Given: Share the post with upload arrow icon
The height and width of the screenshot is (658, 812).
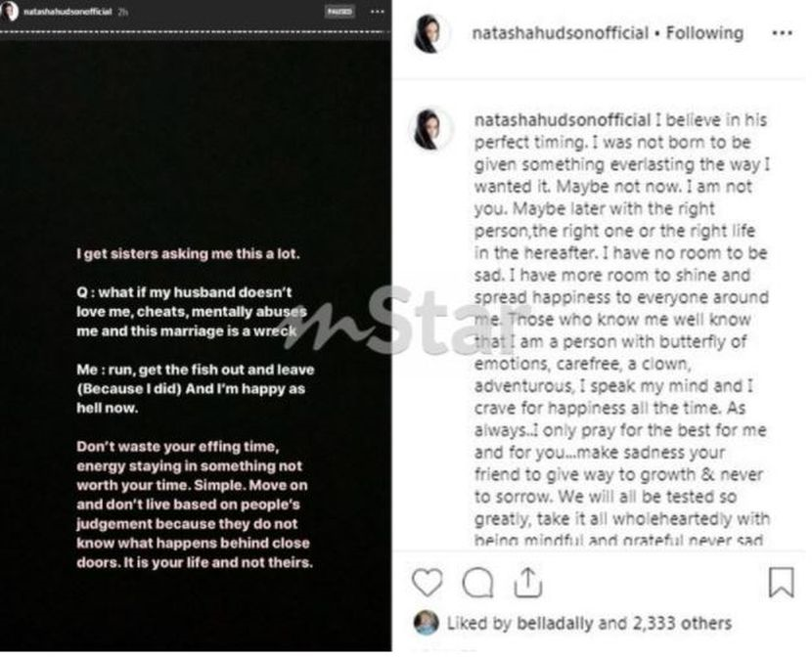Looking at the screenshot, I should (x=527, y=583).
